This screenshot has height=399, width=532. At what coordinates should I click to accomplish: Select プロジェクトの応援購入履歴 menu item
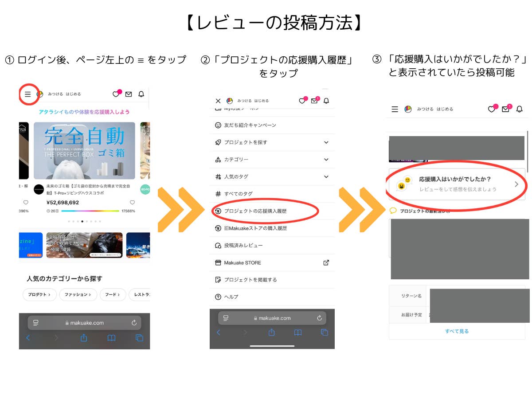[255, 211]
